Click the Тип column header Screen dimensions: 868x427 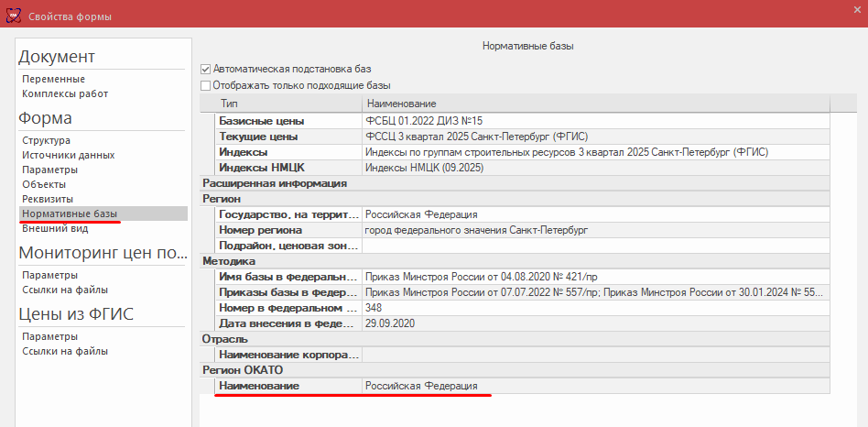[229, 104]
